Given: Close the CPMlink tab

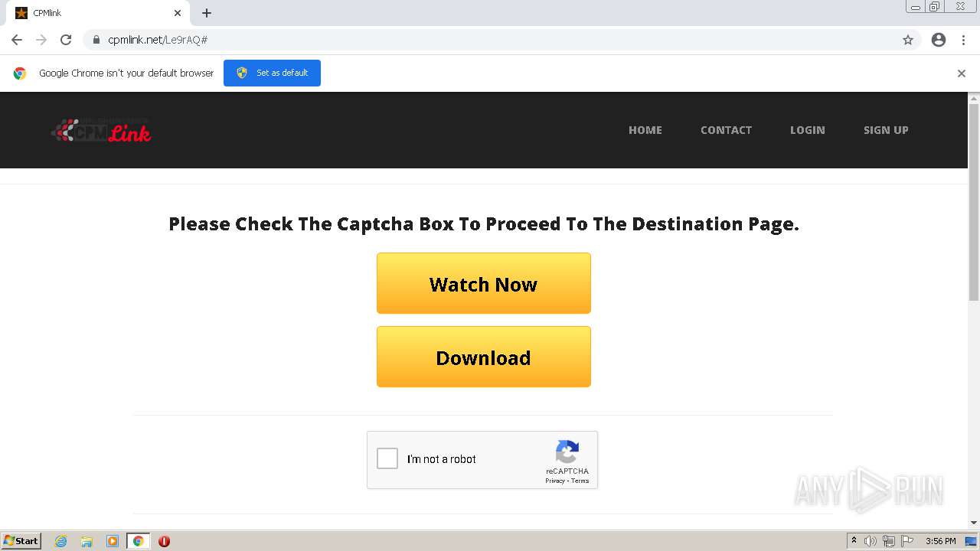Looking at the screenshot, I should tap(178, 13).
